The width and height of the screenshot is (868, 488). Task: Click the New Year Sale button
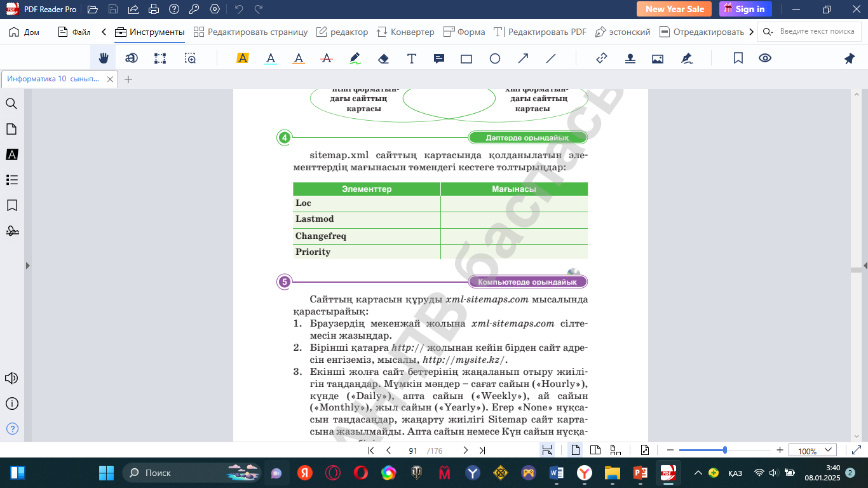(x=675, y=9)
